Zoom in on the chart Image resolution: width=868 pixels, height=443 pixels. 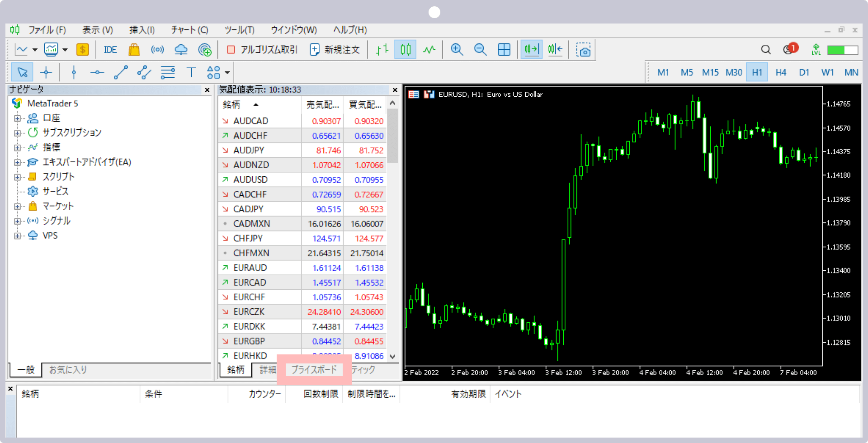457,50
